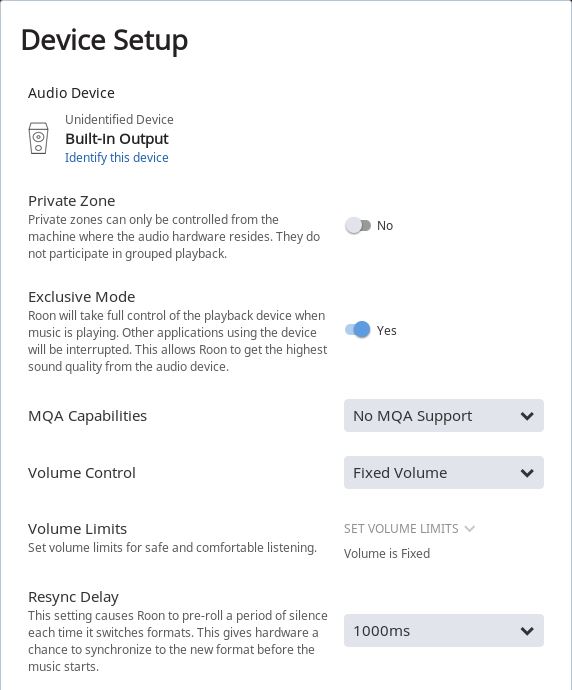This screenshot has width=572, height=690.
Task: Click the Resync Delay setting title
Action: click(x=73, y=597)
